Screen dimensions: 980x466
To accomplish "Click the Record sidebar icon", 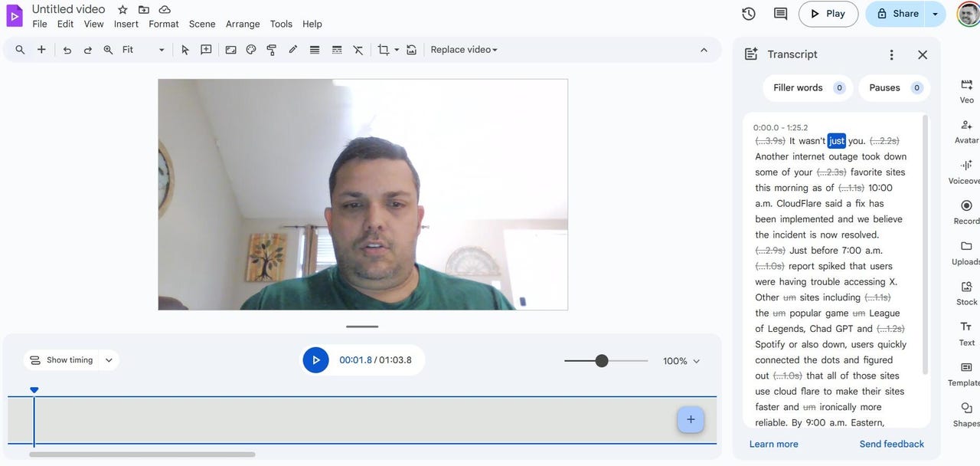I will point(966,211).
